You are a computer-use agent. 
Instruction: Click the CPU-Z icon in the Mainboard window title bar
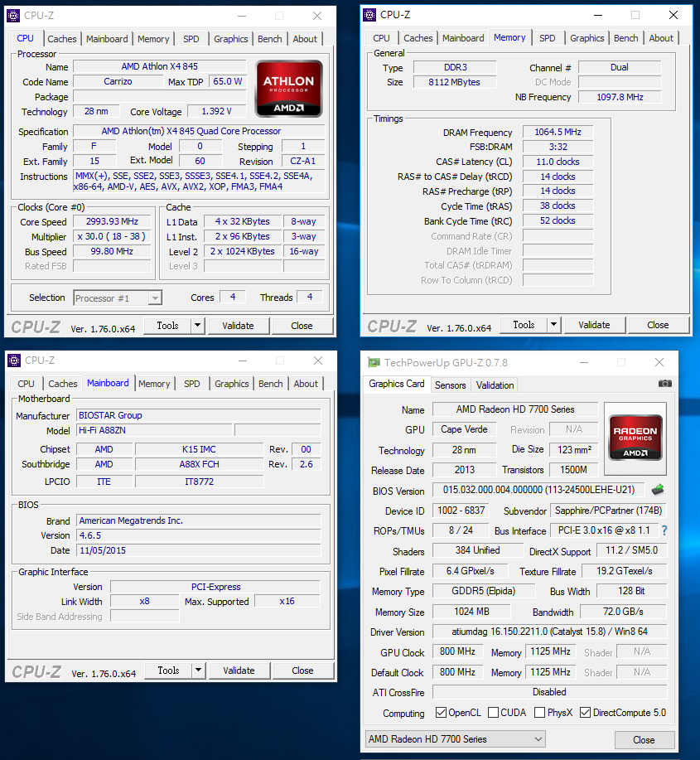(14, 361)
